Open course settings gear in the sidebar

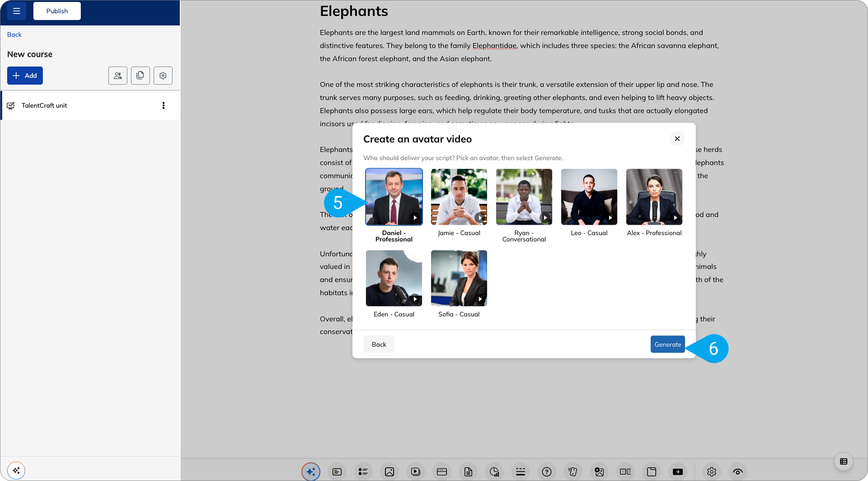coord(163,75)
